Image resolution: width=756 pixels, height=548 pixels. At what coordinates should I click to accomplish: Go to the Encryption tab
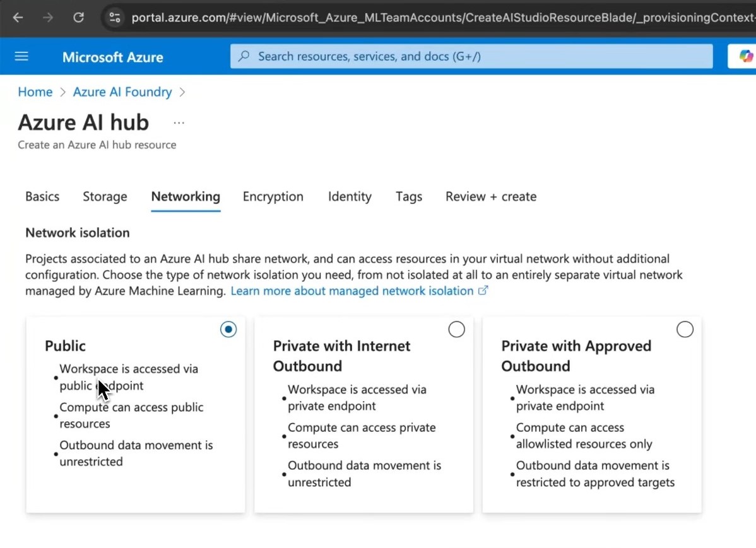click(x=273, y=197)
